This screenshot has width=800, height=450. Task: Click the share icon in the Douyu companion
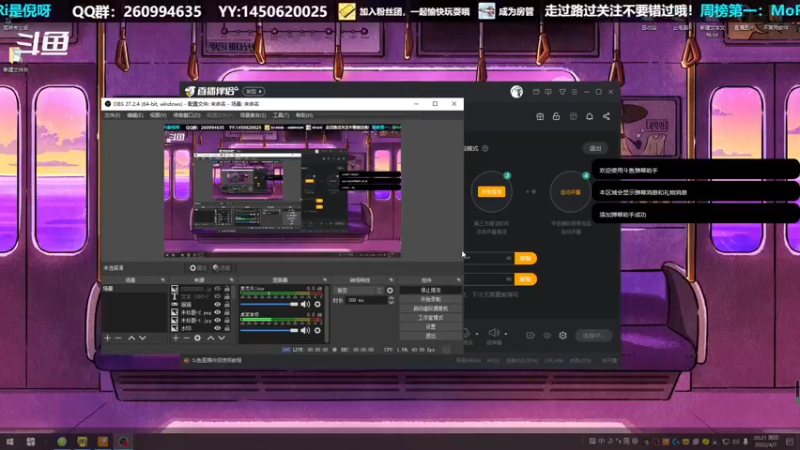tap(606, 116)
